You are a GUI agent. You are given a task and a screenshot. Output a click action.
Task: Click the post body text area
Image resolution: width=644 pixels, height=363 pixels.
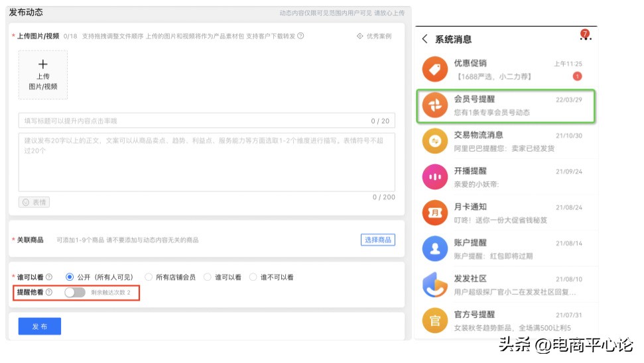point(206,162)
